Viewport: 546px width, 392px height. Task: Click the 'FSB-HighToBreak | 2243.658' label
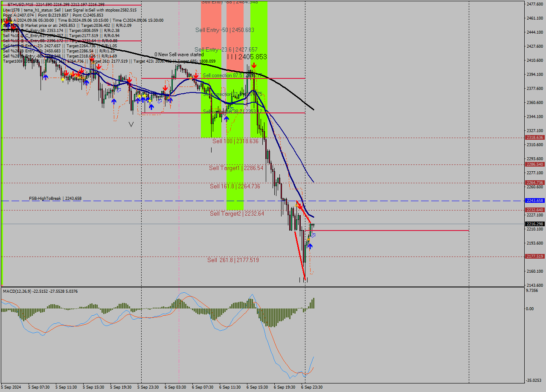(55, 199)
